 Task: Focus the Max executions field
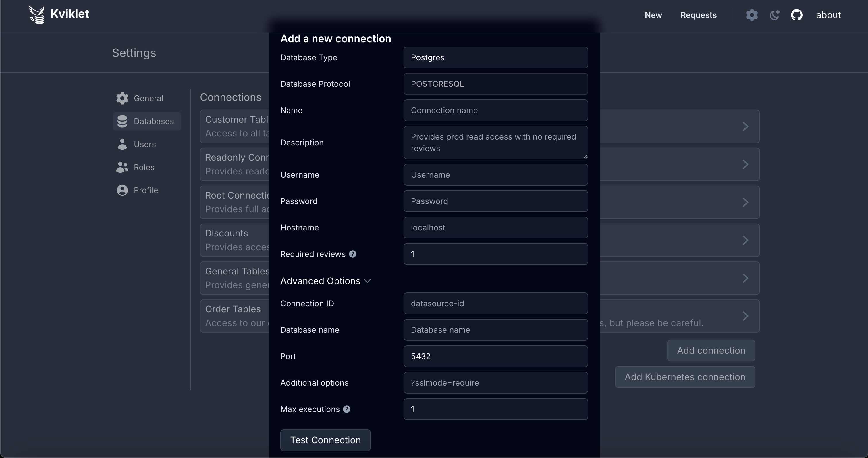pos(496,409)
